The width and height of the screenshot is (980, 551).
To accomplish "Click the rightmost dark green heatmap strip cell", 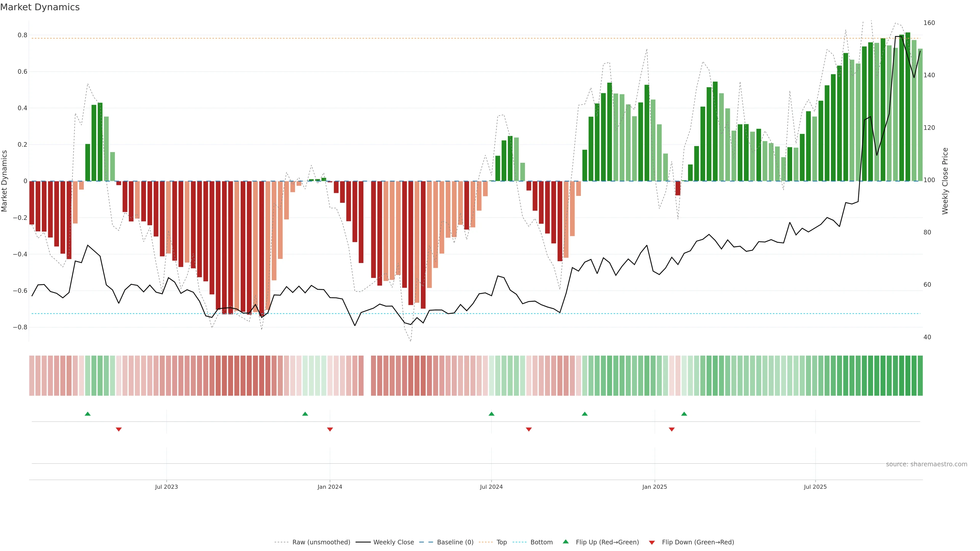I will pyautogui.click(x=920, y=375).
